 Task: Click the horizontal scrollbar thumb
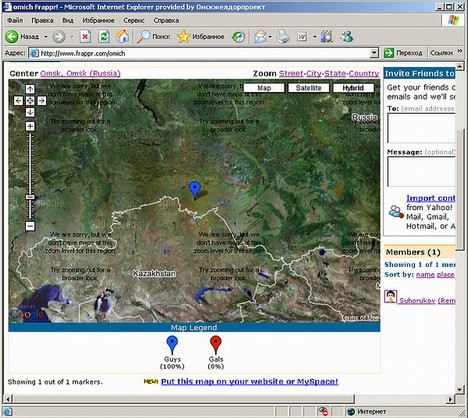(x=184, y=399)
